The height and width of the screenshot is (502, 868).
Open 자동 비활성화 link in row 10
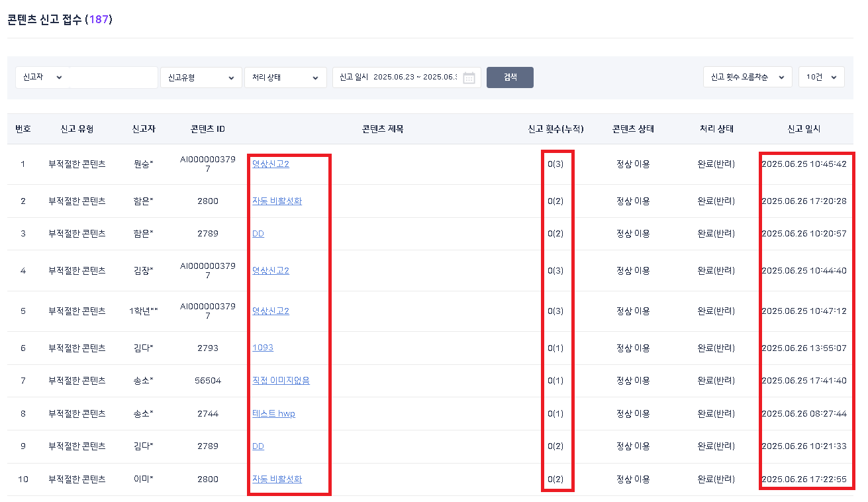pos(277,479)
